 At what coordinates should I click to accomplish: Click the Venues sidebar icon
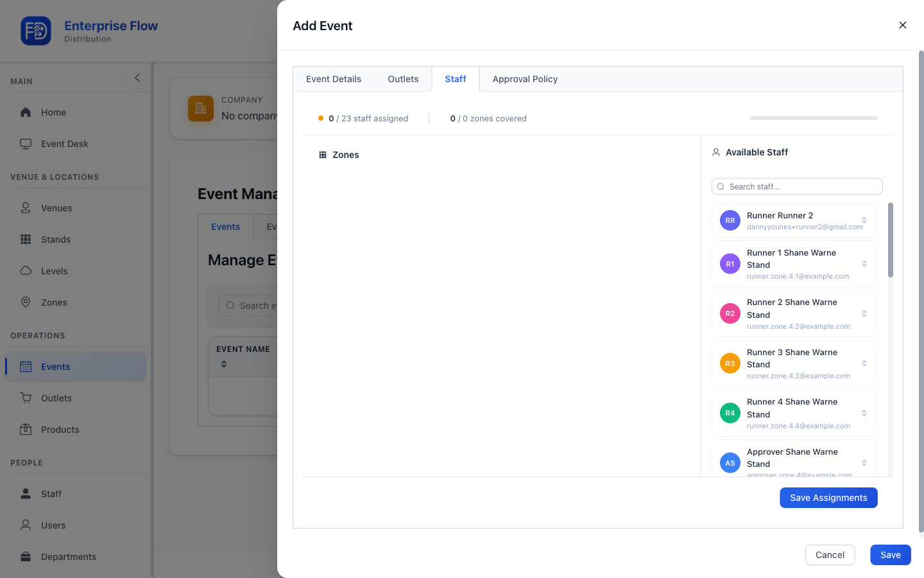coord(26,207)
